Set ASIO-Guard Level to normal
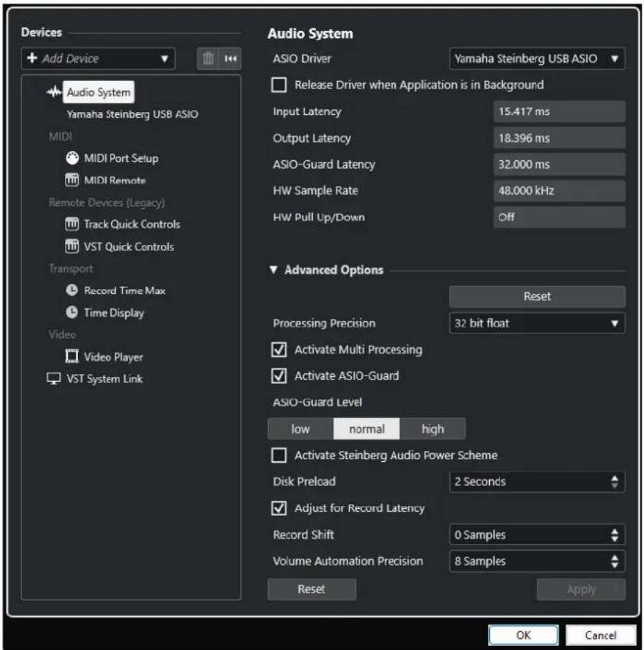Viewport: 644px width, 650px height. 366,429
